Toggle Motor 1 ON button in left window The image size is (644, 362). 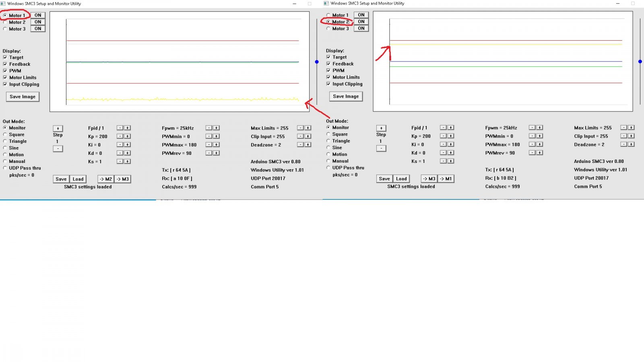point(38,15)
